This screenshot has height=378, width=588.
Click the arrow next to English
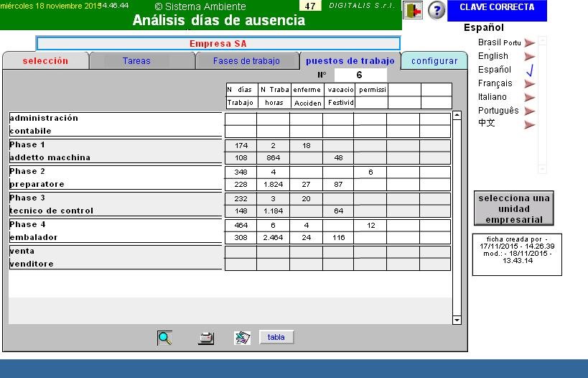coord(530,56)
